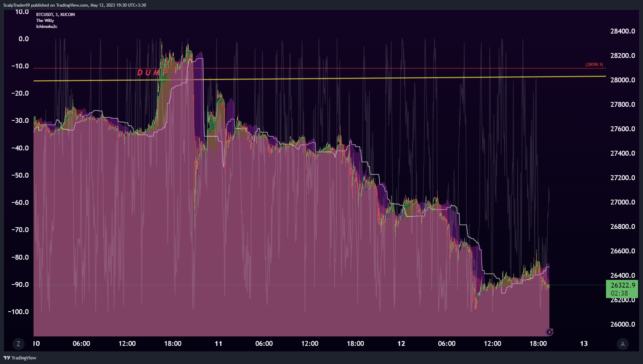Click the TradingView logo at bottom left
643x364 pixels.
click(x=20, y=358)
